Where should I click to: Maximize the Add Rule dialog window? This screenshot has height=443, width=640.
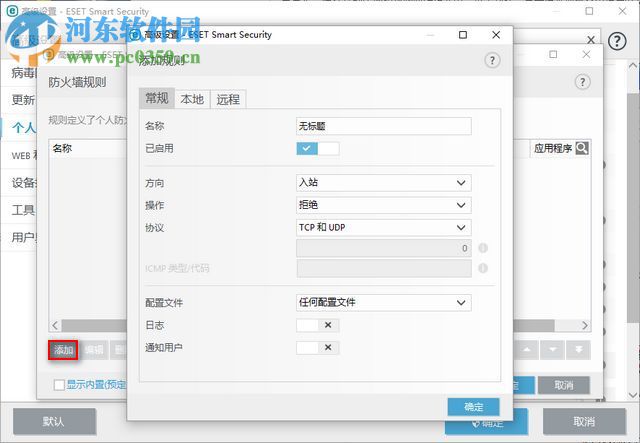click(463, 35)
